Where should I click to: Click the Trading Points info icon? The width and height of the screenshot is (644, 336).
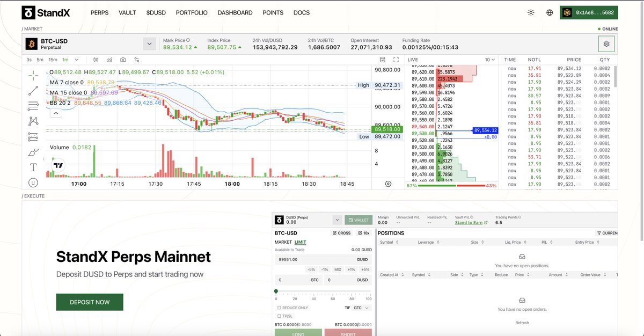point(519,217)
